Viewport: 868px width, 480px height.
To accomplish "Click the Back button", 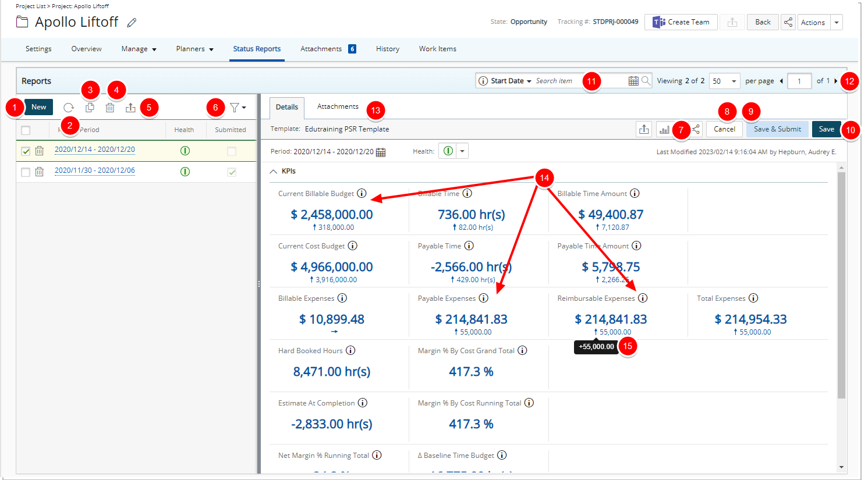I will pyautogui.click(x=763, y=22).
